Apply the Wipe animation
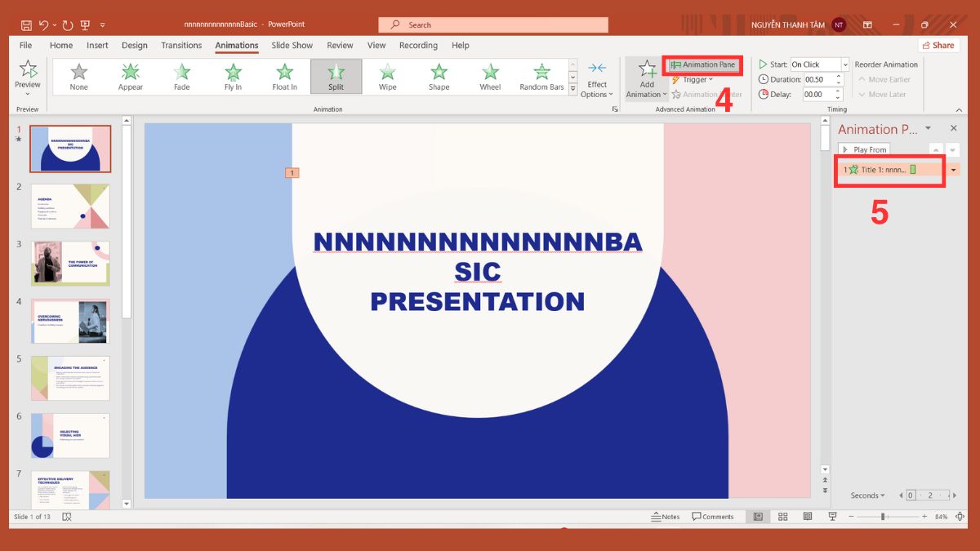 pyautogui.click(x=386, y=77)
